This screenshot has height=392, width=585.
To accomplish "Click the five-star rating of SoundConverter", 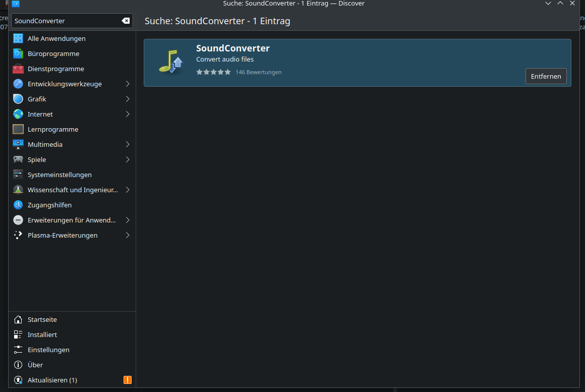I will [213, 72].
